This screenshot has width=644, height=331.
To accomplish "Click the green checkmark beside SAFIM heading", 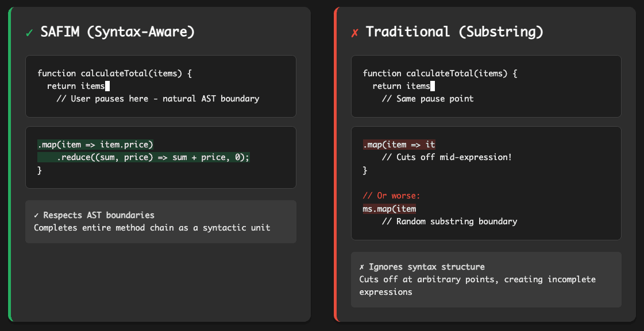I will click(x=29, y=33).
